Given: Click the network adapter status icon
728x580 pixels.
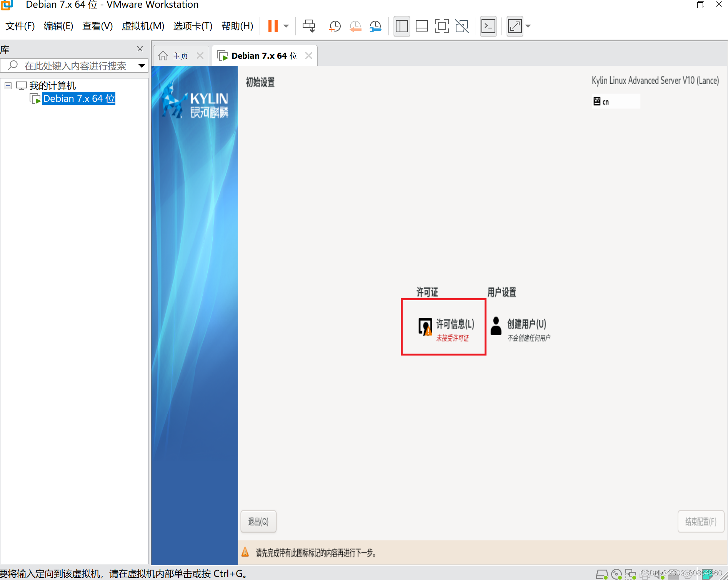Looking at the screenshot, I should [631, 575].
